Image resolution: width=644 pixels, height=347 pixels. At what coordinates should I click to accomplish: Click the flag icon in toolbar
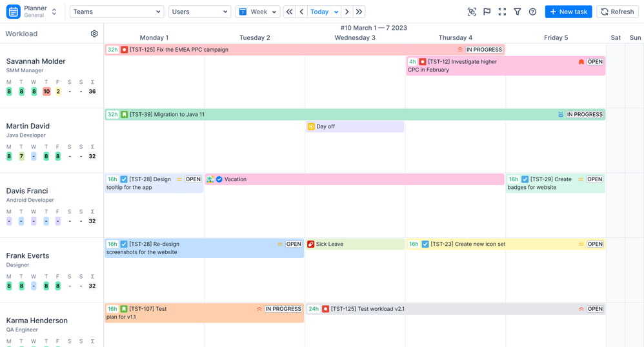pyautogui.click(x=487, y=12)
